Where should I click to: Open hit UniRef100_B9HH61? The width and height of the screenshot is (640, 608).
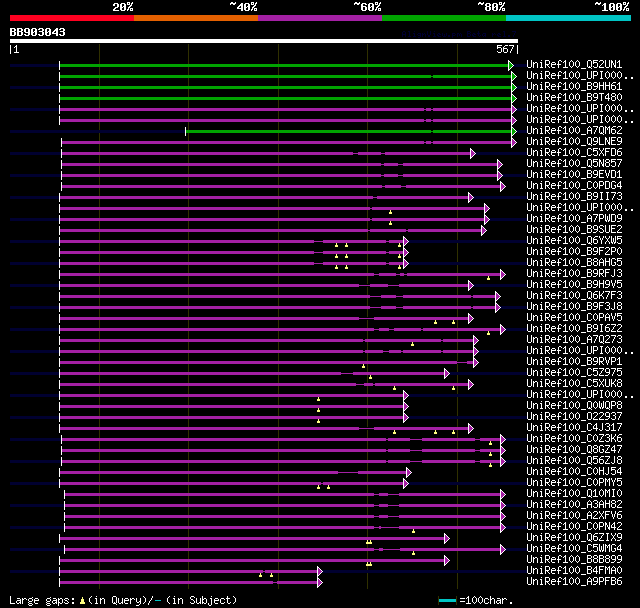point(574,87)
